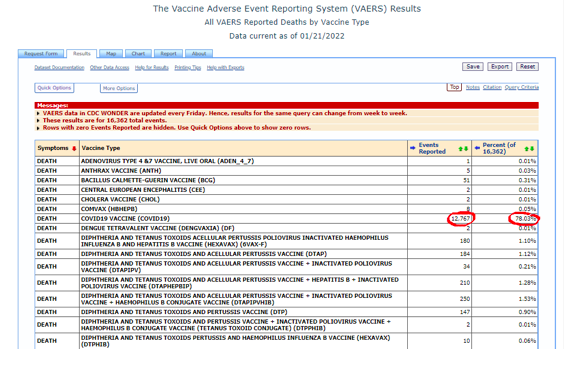Open the Chart tab
The height and width of the screenshot is (367, 571).
[138, 54]
